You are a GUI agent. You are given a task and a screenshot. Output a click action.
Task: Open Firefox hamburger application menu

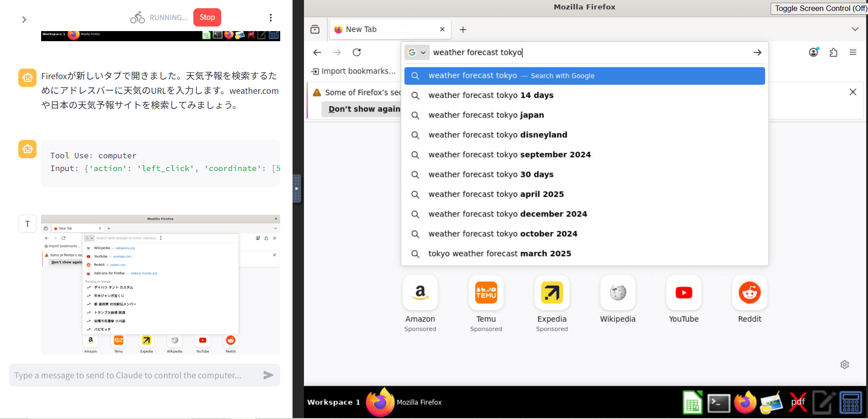853,52
